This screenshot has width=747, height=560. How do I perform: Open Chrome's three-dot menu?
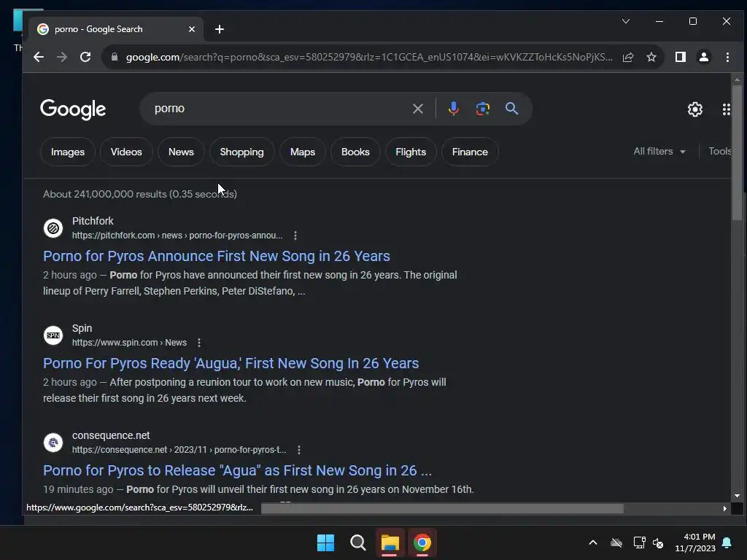click(727, 57)
